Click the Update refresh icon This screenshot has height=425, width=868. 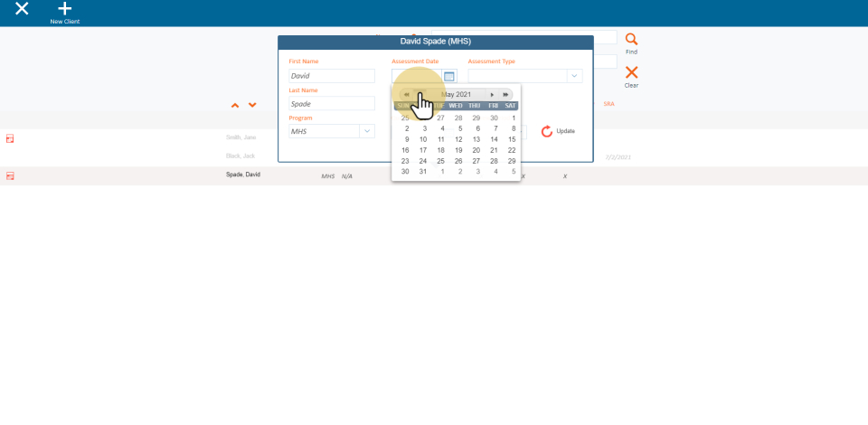pyautogui.click(x=547, y=131)
